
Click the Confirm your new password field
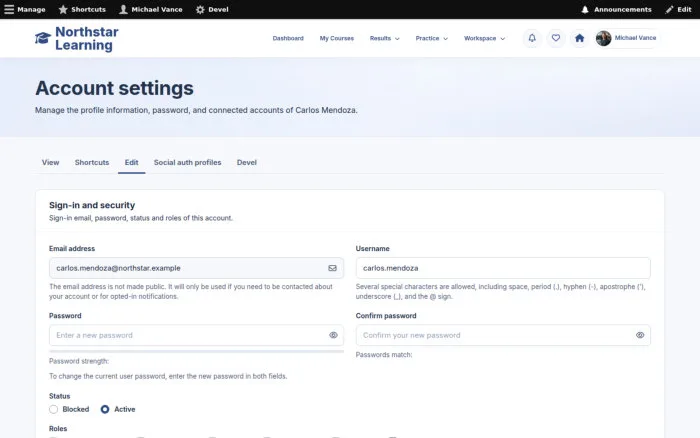pyautogui.click(x=503, y=335)
